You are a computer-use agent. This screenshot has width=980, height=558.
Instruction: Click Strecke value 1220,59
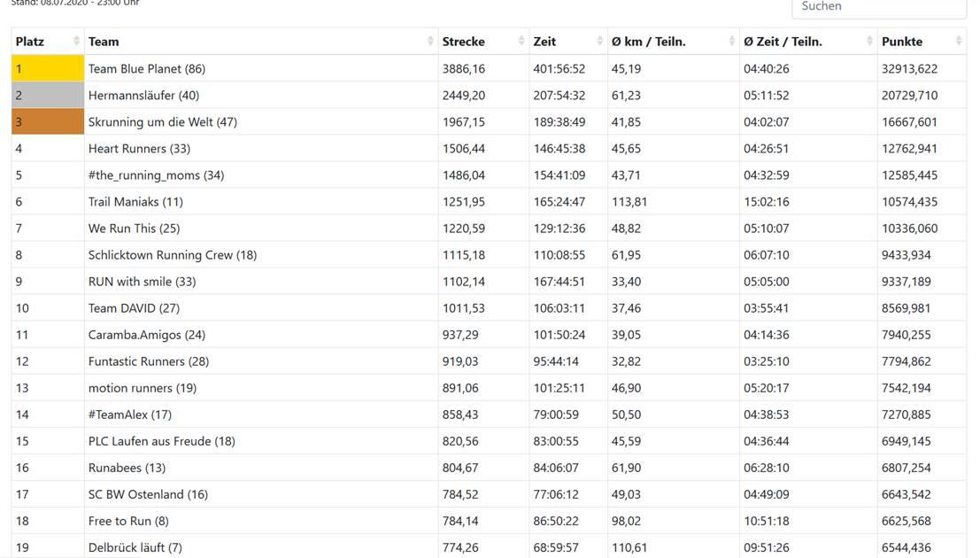[463, 229]
